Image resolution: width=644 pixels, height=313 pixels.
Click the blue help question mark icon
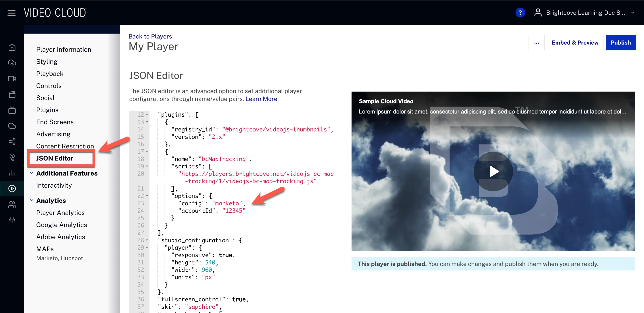[520, 13]
